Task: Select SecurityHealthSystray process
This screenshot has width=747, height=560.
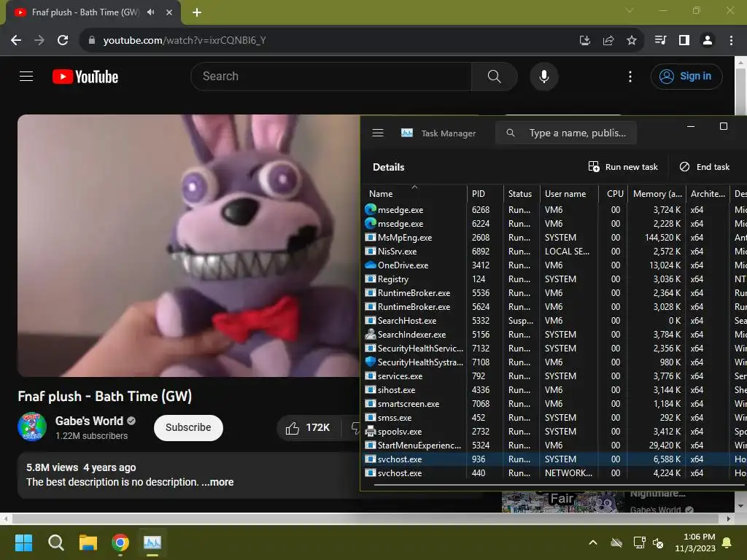Action: tap(553, 362)
